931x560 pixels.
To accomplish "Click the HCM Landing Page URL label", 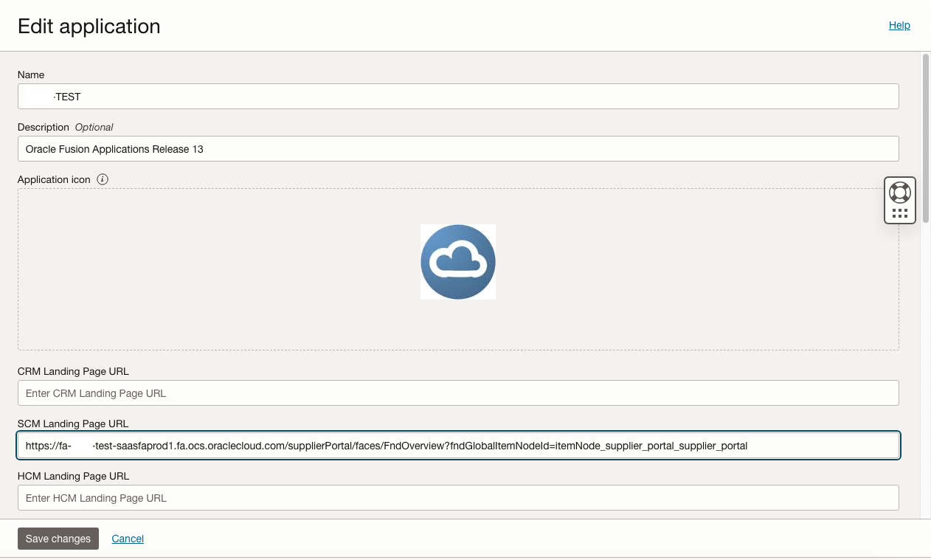I will [73, 476].
